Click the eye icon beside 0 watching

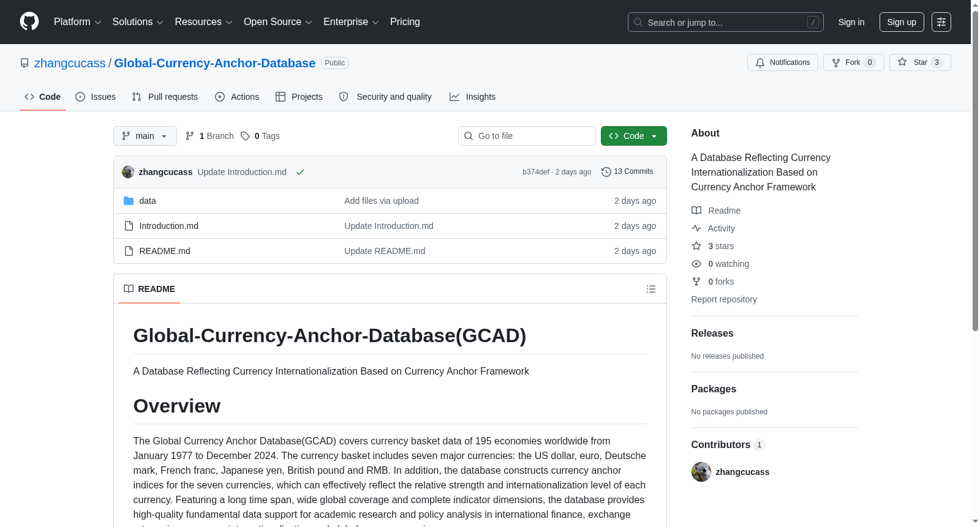coord(696,264)
